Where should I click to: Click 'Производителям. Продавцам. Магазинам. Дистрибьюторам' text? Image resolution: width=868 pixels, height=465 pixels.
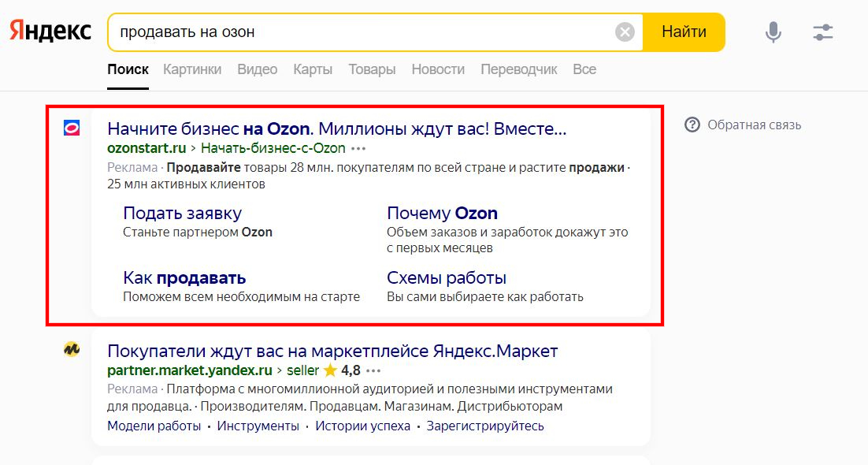point(381,406)
